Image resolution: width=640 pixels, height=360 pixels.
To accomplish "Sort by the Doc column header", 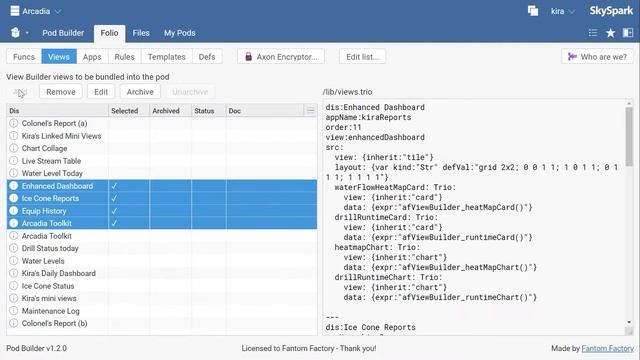I will pyautogui.click(x=265, y=111).
